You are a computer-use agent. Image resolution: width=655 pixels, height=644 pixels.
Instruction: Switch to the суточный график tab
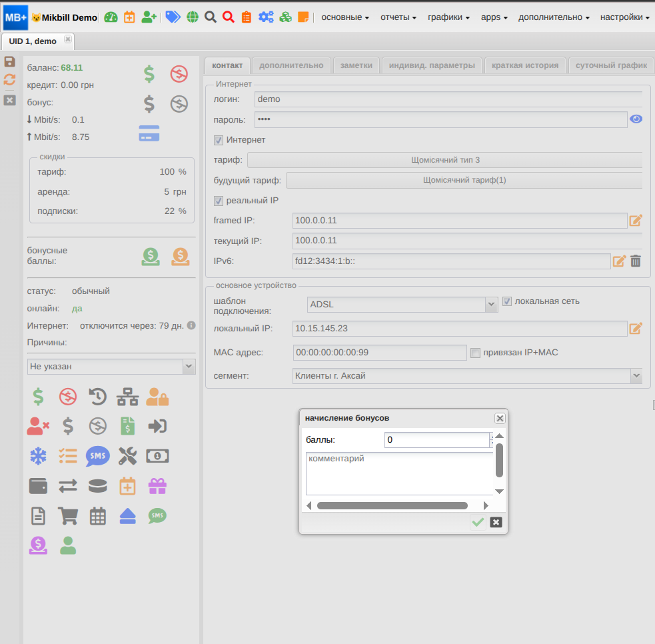coord(611,65)
